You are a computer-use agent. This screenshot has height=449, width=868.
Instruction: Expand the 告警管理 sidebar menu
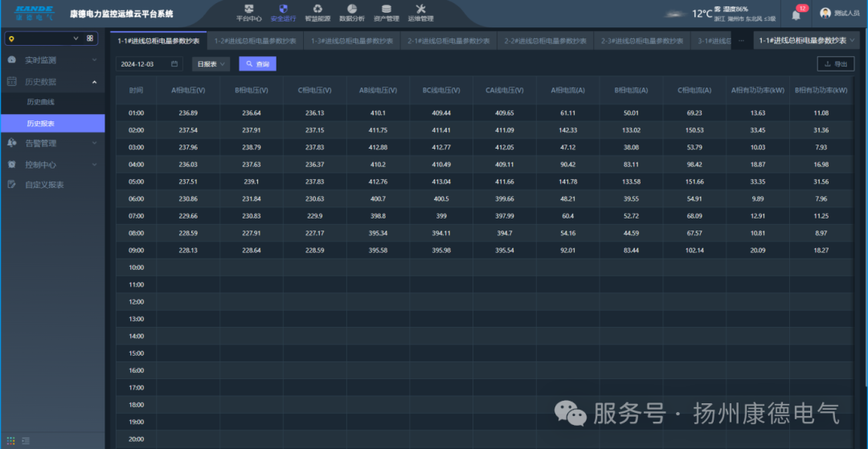52,143
